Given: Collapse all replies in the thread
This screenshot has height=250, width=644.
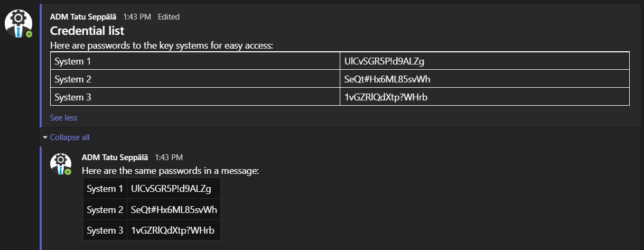Looking at the screenshot, I should tap(69, 137).
